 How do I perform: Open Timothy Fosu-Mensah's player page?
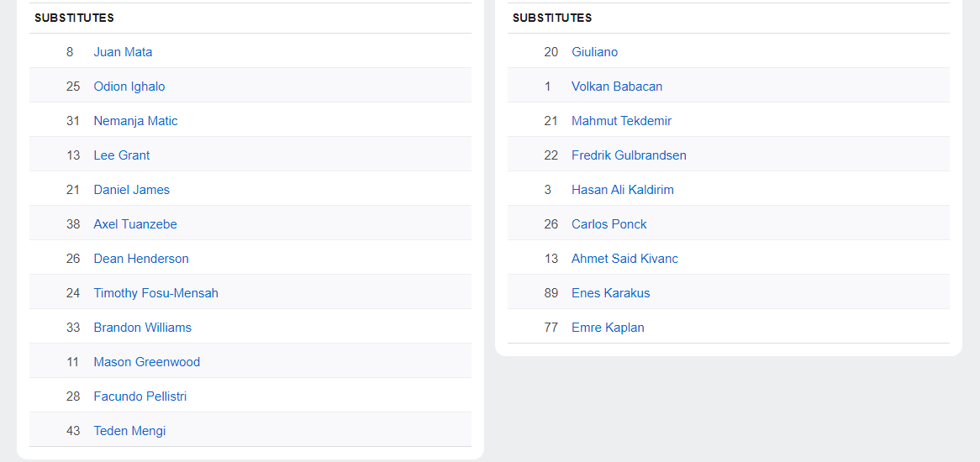click(x=155, y=293)
